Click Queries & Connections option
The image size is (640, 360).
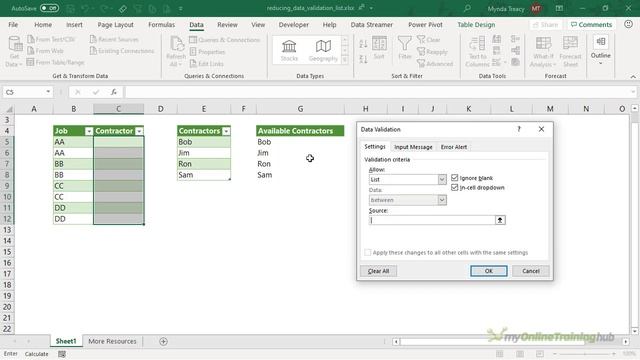[224, 40]
